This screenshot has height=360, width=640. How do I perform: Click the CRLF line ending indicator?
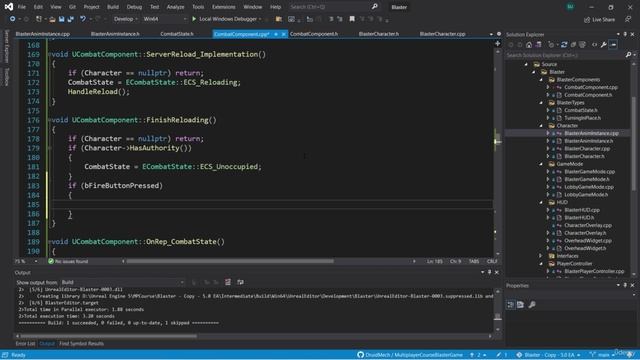coord(492,261)
